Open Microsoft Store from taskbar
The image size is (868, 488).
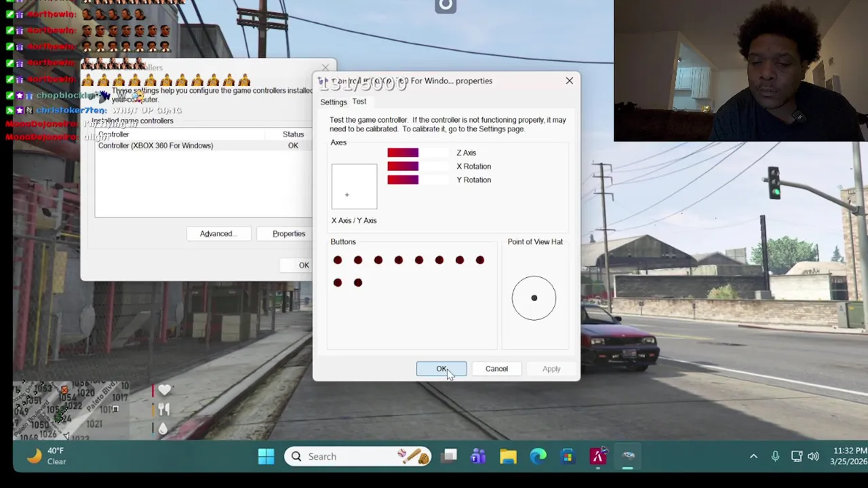[x=568, y=457]
